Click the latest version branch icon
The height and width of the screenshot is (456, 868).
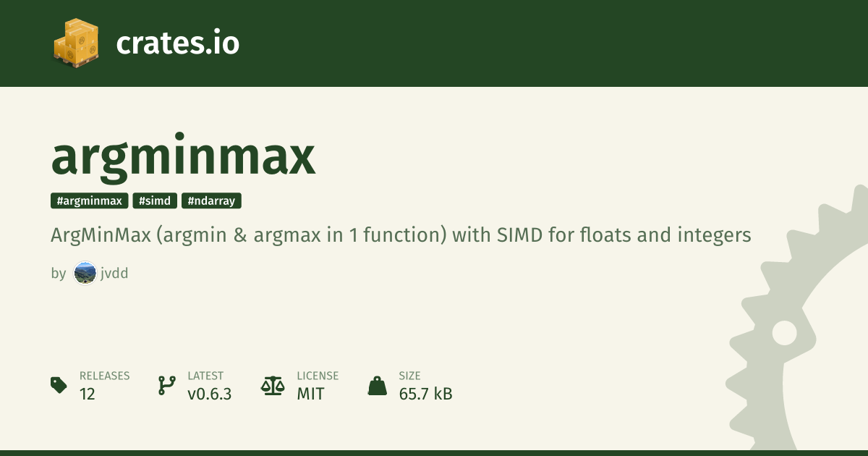coord(166,385)
